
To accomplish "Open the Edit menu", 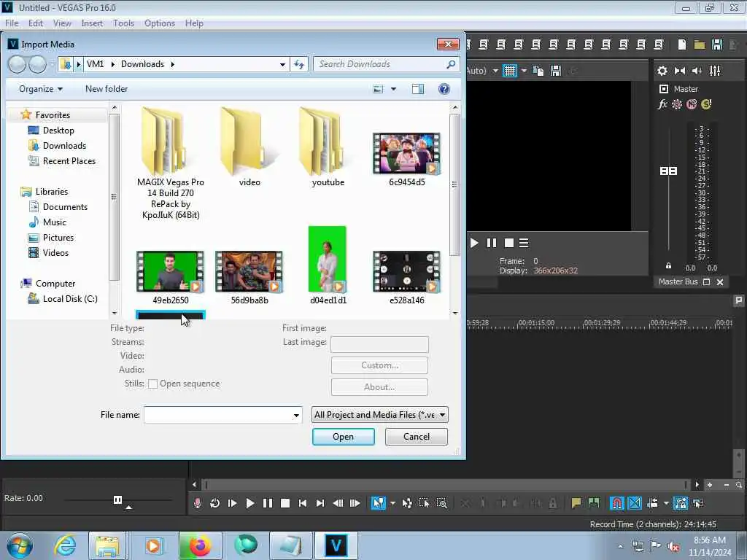I will pos(35,23).
